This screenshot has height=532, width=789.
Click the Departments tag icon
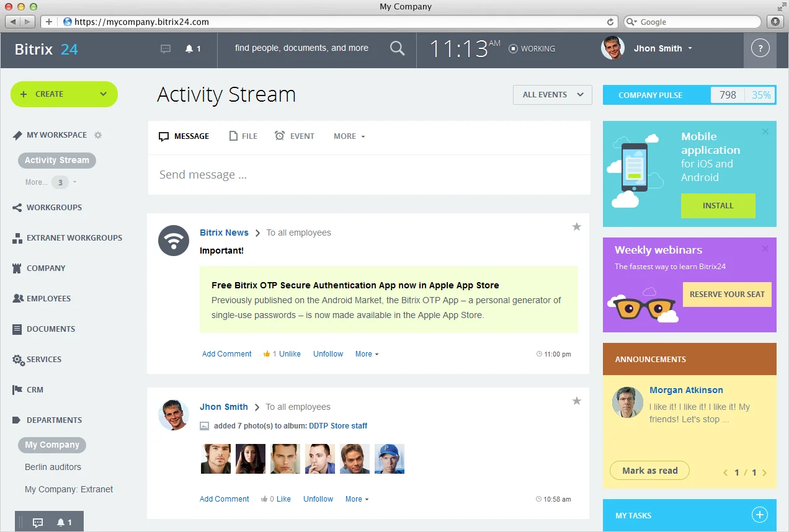tap(17, 420)
